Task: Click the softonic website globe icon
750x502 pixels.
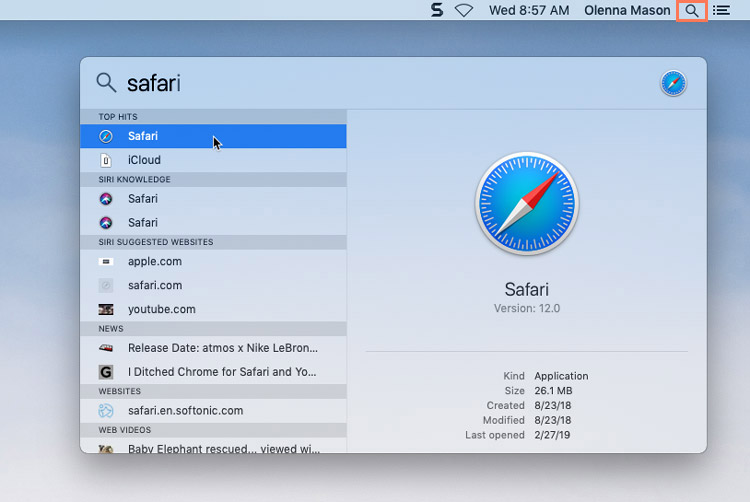Action: (106, 411)
